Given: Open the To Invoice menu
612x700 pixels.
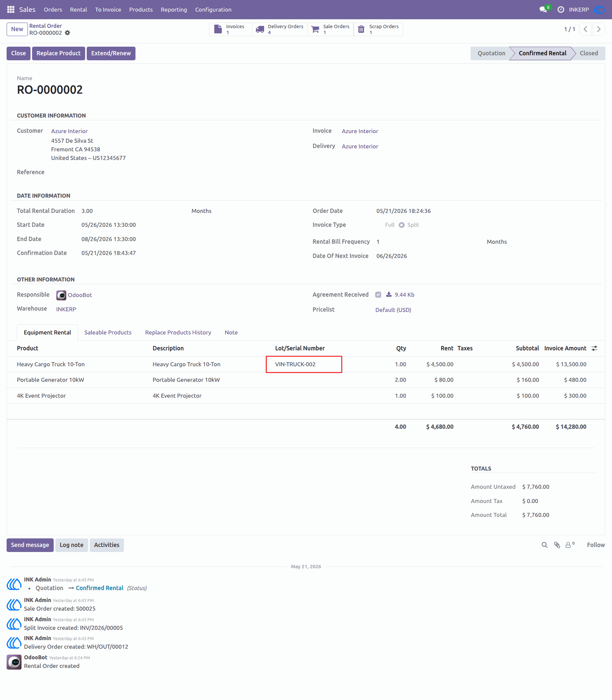Looking at the screenshot, I should (108, 9).
